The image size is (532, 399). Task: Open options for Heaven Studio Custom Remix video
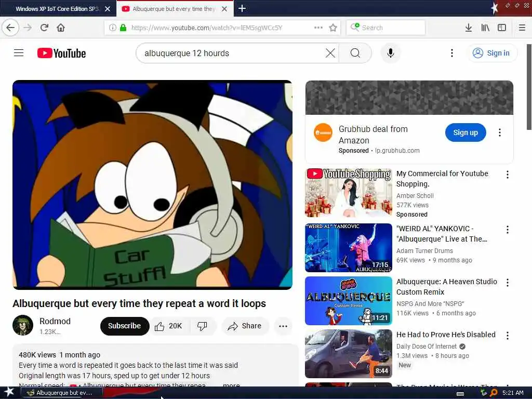click(x=507, y=282)
